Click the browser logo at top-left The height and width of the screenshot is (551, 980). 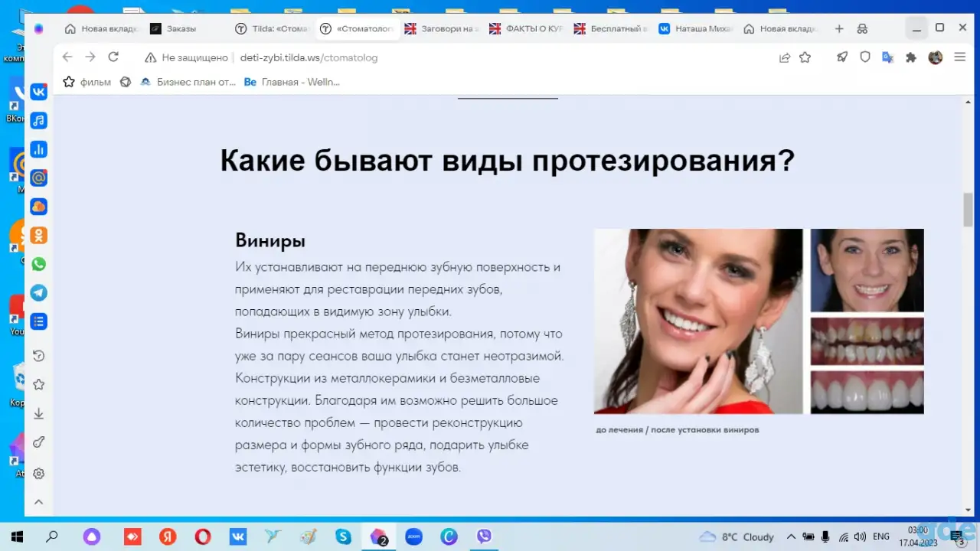(x=38, y=28)
